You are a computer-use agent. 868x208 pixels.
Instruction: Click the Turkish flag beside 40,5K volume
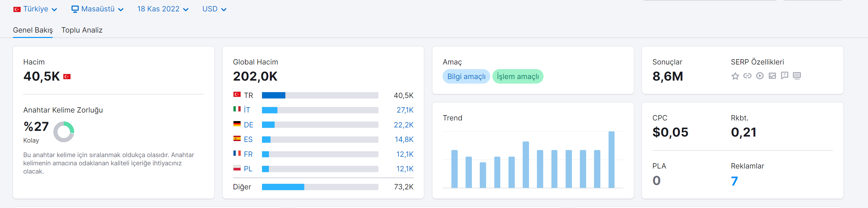coord(67,76)
